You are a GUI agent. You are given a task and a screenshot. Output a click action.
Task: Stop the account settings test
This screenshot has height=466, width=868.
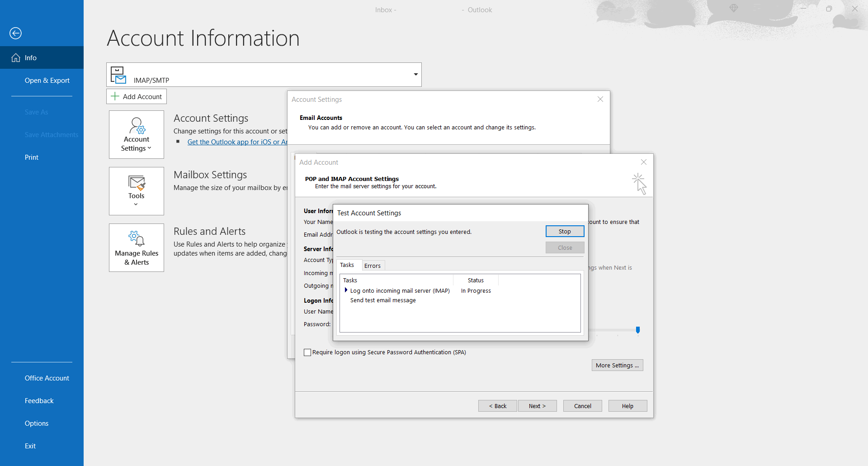click(x=565, y=231)
